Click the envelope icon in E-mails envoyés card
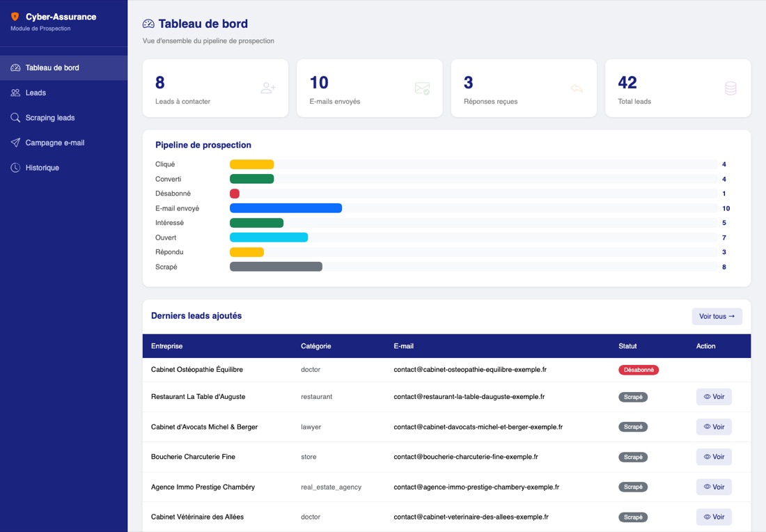The width and height of the screenshot is (766, 532). click(422, 88)
